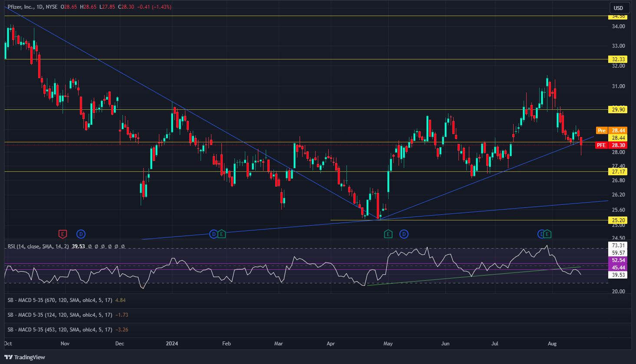Click the 25.20 horizontal line price label
Image resolution: width=636 pixels, height=364 pixels.
click(619, 220)
